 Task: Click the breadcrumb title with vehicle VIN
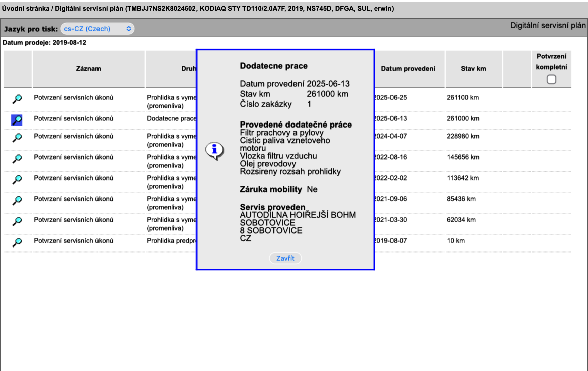pos(198,8)
